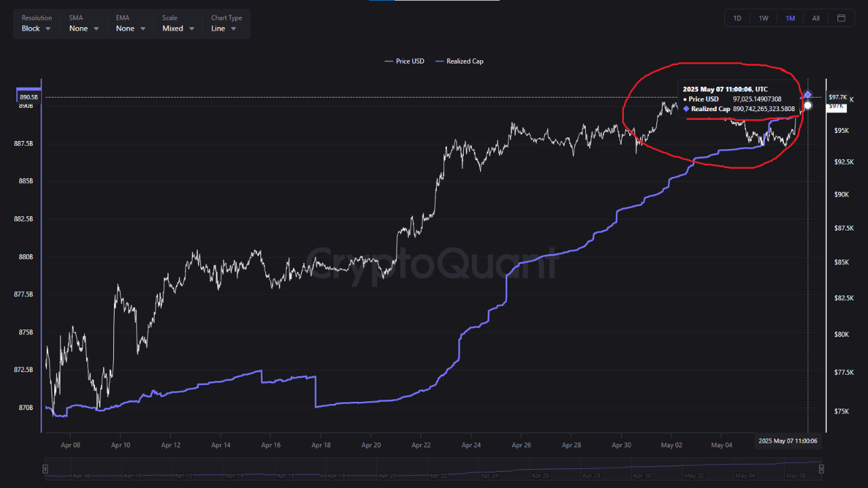Switch to the 1D timeframe
868x488 pixels.
click(737, 18)
